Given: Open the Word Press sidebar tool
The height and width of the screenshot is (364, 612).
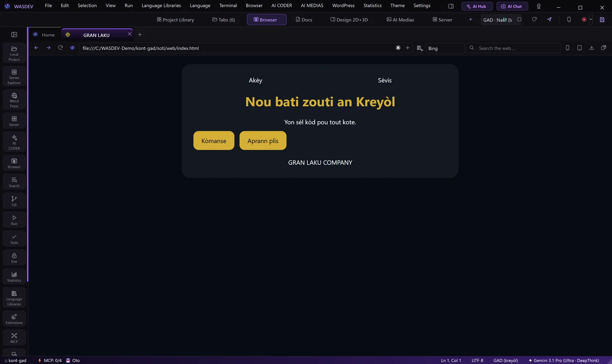Looking at the screenshot, I should click(x=14, y=99).
